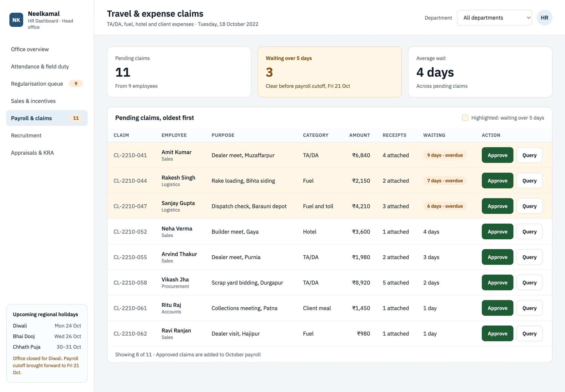Viewport: 565px width, 392px height.
Task: Query Amit Kumar's dealer meet claim
Action: pos(529,155)
